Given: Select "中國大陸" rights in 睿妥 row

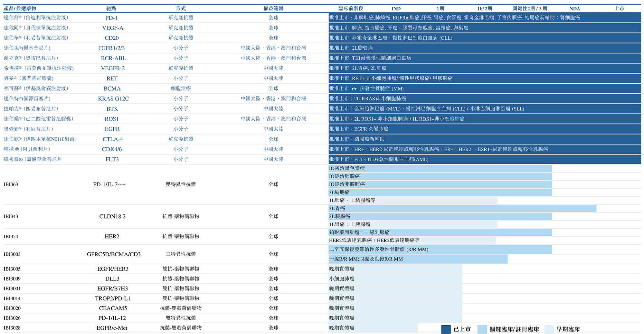Looking at the screenshot, I should [x=273, y=78].
